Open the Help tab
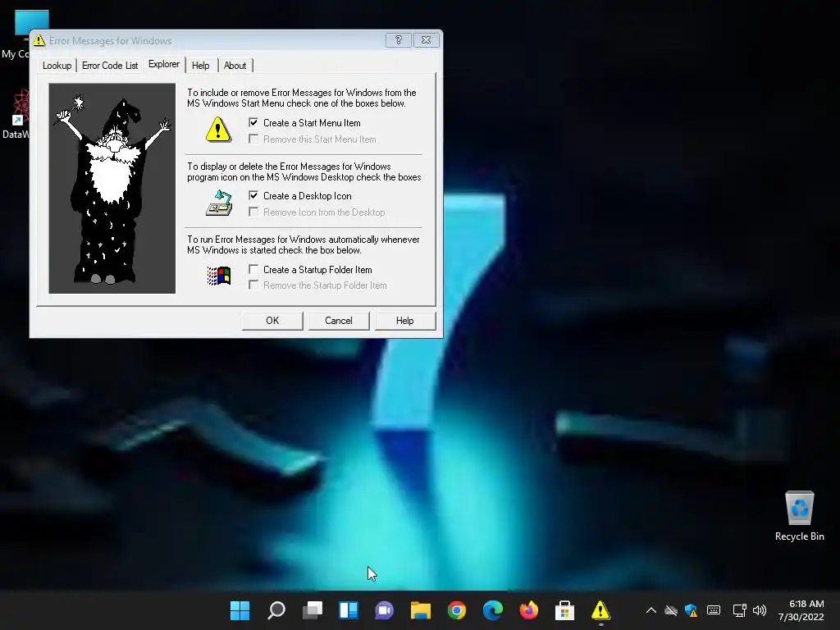 point(201,66)
